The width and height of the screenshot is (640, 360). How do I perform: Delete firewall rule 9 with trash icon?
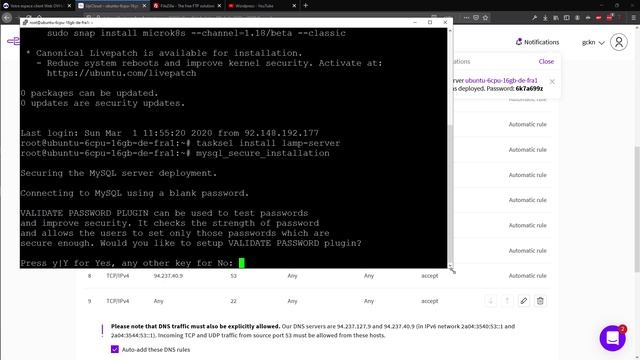coord(540,301)
